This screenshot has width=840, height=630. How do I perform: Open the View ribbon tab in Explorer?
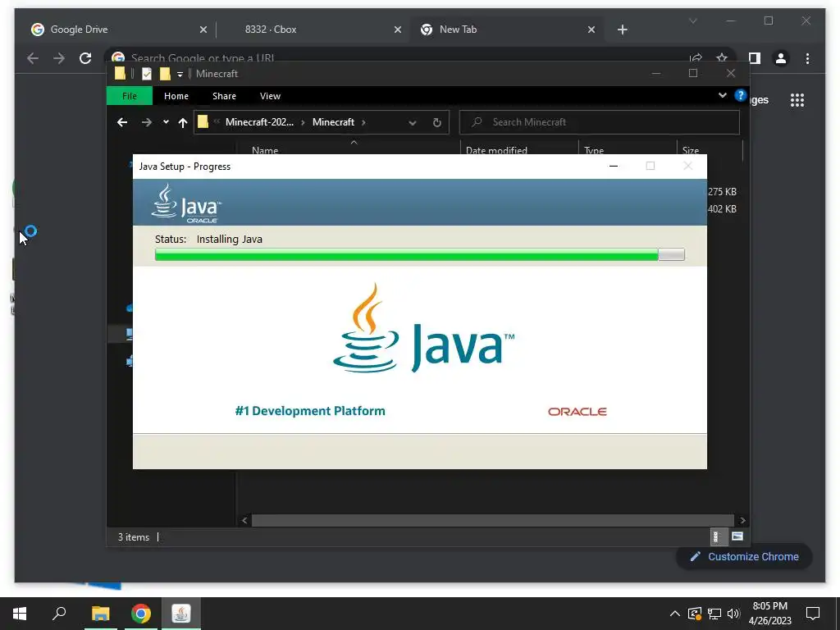coord(270,96)
